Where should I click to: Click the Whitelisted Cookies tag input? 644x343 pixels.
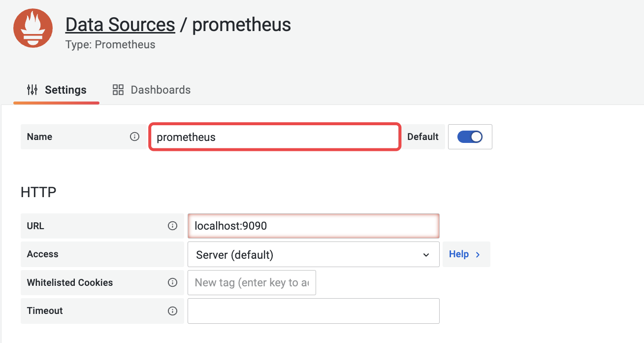252,282
